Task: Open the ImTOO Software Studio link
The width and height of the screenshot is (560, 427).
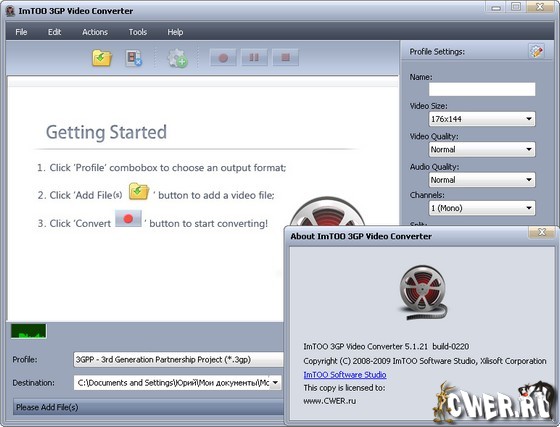Action: click(x=345, y=375)
